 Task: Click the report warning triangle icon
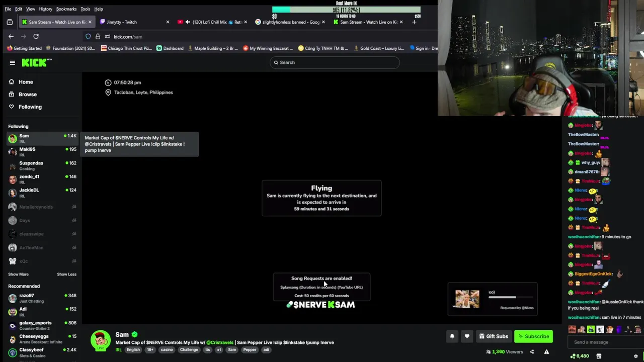click(546, 352)
